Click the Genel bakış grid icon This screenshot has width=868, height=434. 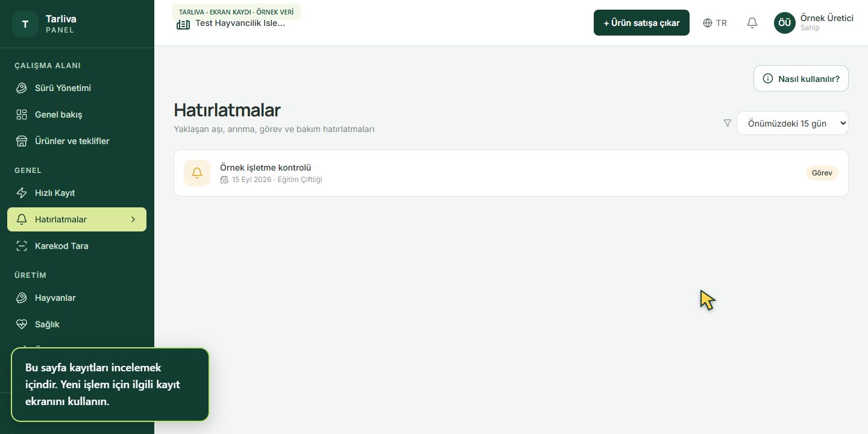[22, 115]
